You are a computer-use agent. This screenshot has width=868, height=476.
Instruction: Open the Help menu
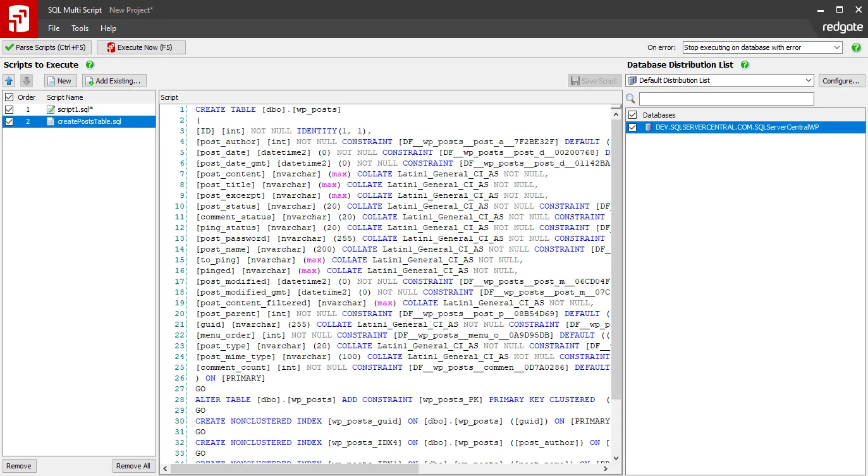click(x=108, y=28)
